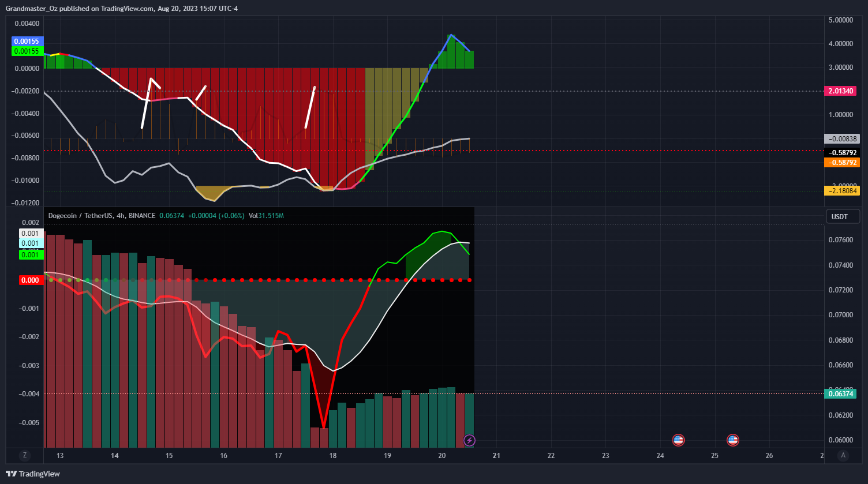Click the green 0.06374 current price label
The height and width of the screenshot is (484, 868).
pos(841,394)
